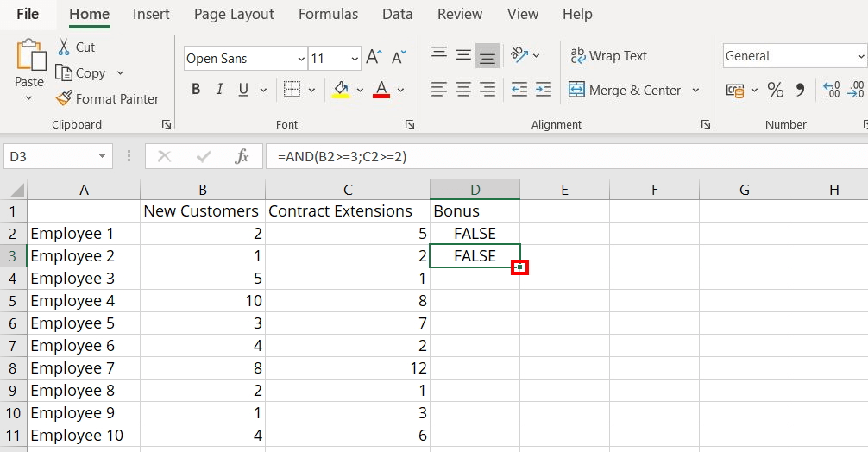Expand font color dropdown arrow
This screenshot has width=868, height=452.
pos(401,90)
